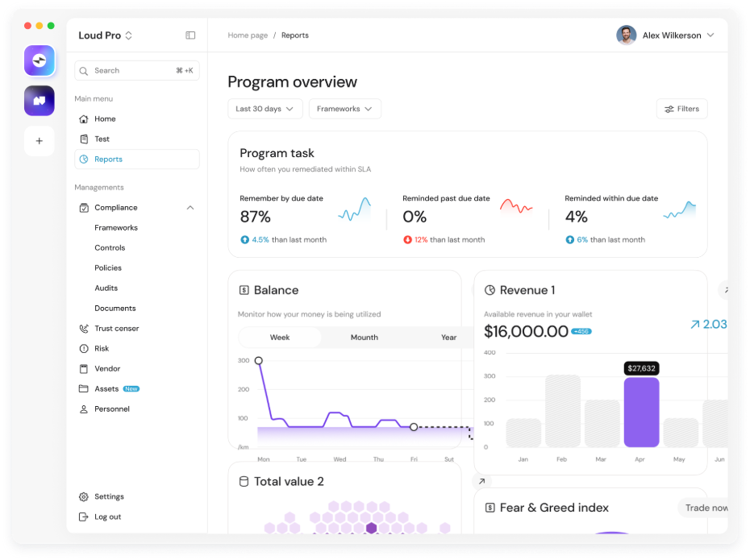Click the Log out icon

click(84, 517)
